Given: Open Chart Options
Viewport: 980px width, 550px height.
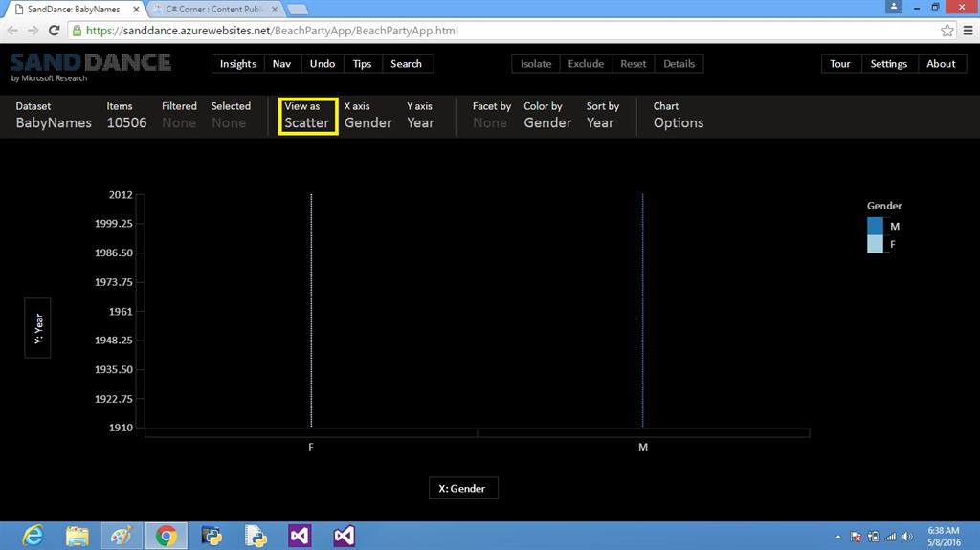Looking at the screenshot, I should pyautogui.click(x=679, y=116).
